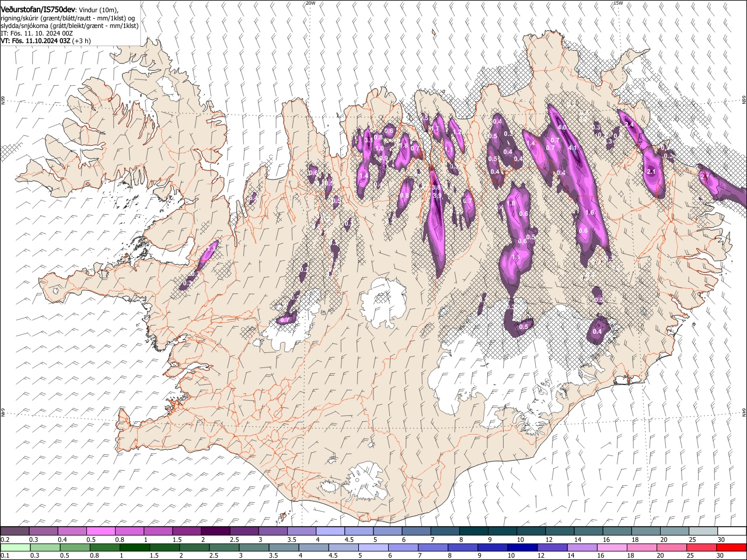Viewport: 747px width, 560px height.
Task: Click the 4.0 snowfall value on the map
Action: (x=562, y=127)
